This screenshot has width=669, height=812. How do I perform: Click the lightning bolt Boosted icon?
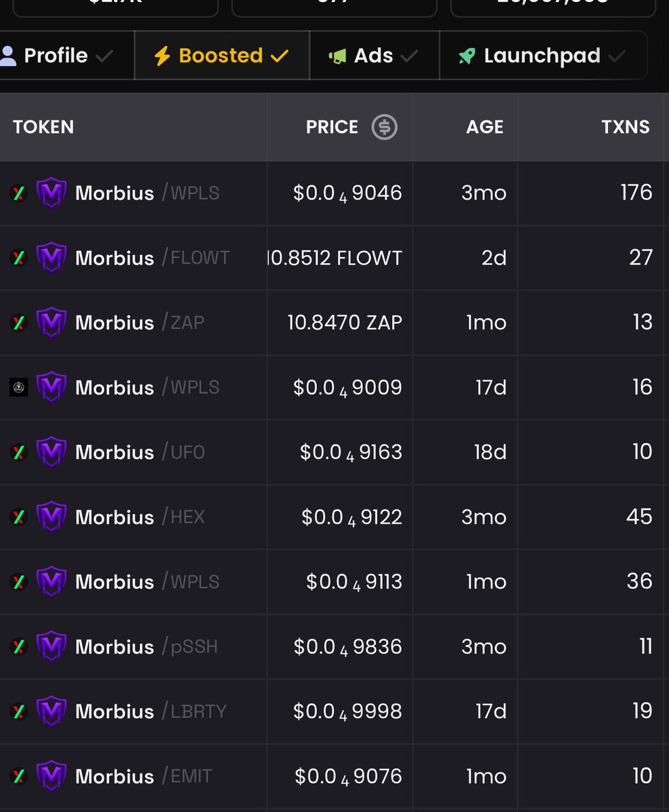point(162,55)
